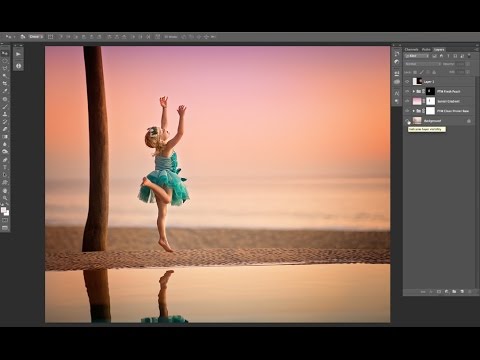
Task: Toggle Quick Mask mode icon
Action: [5, 220]
